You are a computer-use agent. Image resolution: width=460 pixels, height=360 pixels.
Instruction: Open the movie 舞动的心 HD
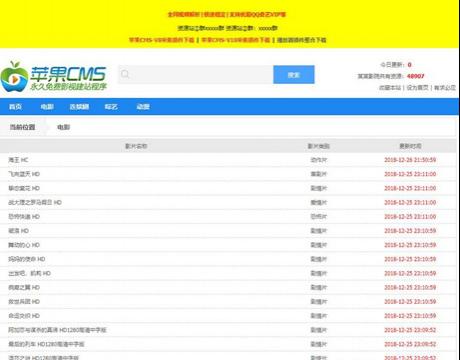pos(24,245)
